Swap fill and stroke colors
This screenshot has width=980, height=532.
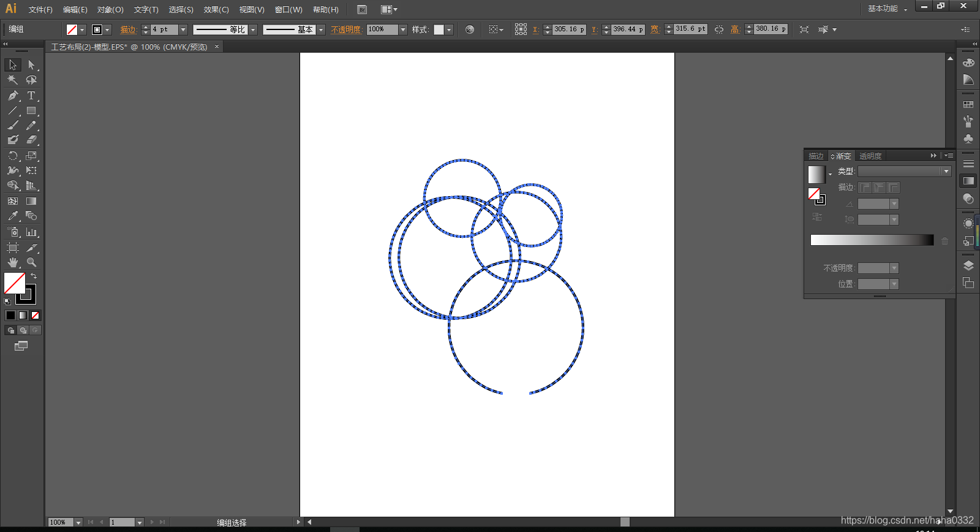[x=34, y=276]
